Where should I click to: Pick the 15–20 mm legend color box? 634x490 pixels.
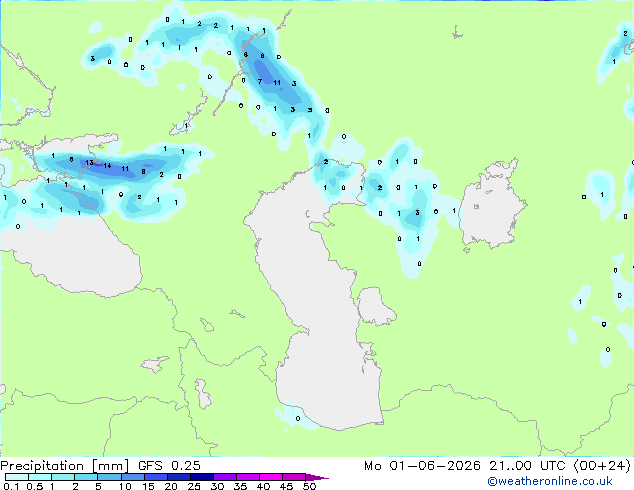pyautogui.click(x=155, y=477)
